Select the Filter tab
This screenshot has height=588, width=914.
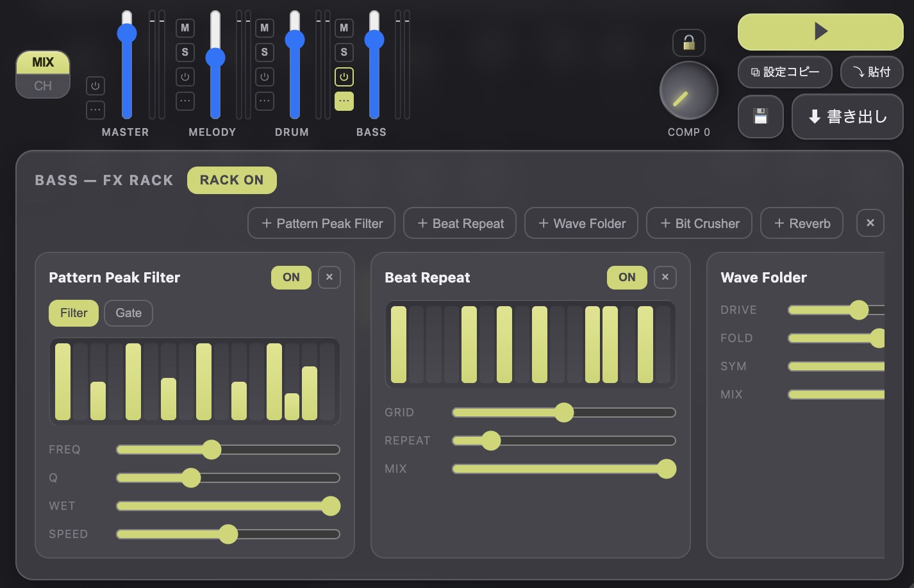tap(74, 313)
